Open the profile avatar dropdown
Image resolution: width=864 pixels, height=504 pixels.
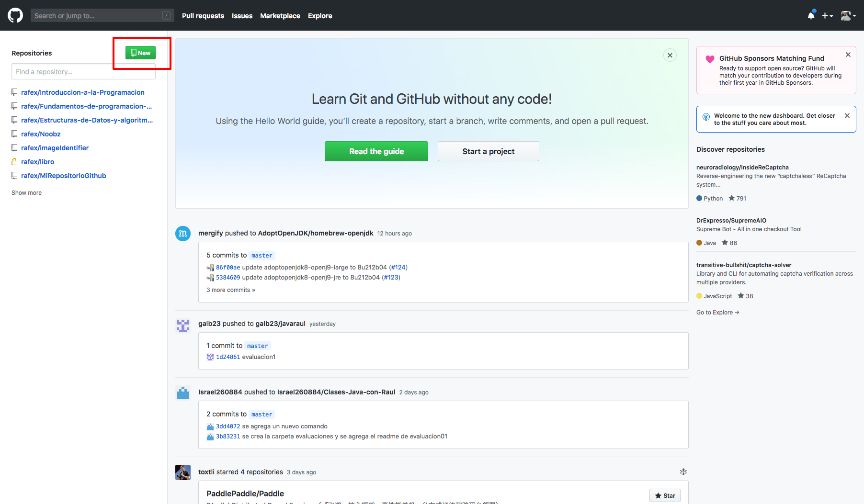click(847, 15)
